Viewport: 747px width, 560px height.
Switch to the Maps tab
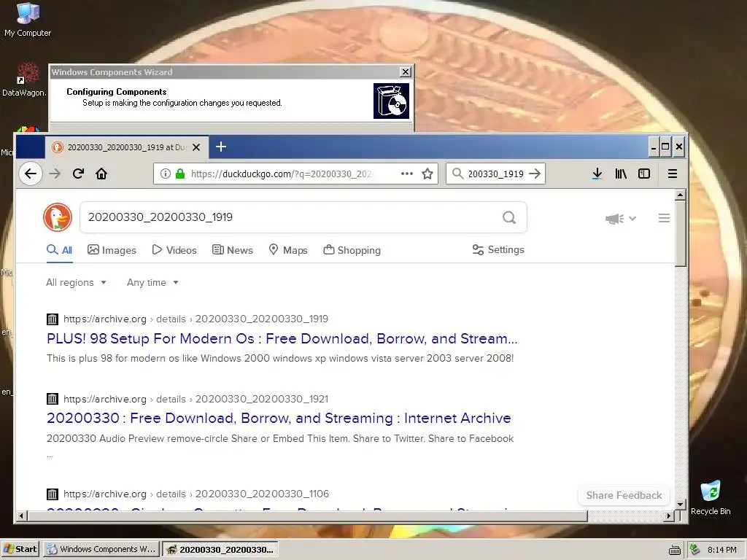[288, 250]
